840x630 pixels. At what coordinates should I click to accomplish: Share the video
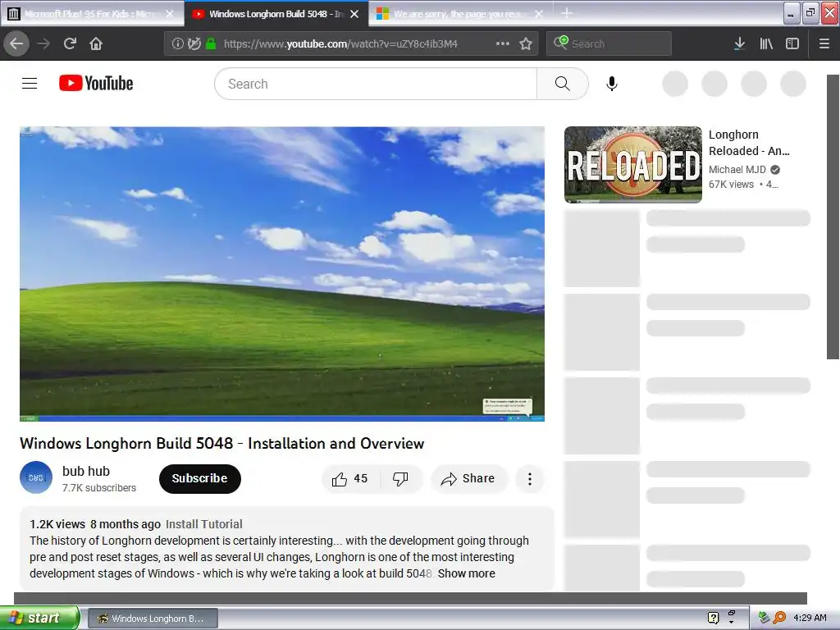click(468, 478)
